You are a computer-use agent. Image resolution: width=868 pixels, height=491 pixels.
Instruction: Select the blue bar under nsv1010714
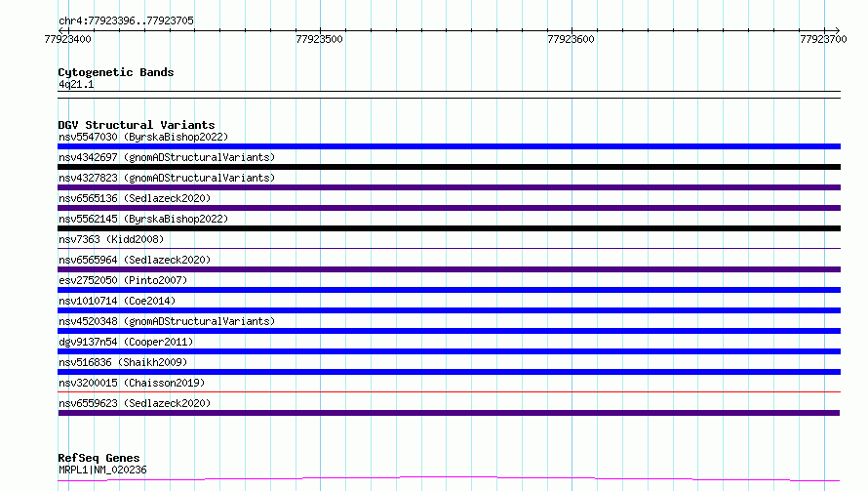449,310
